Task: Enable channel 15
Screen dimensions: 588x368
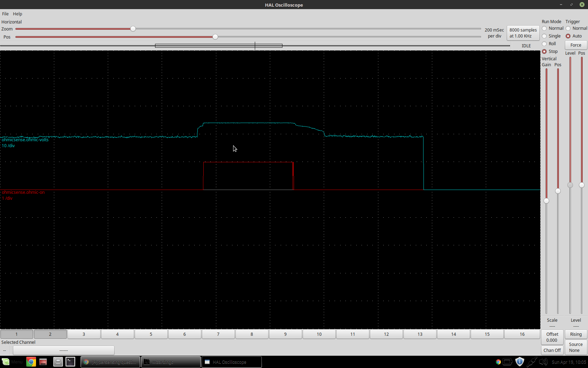Action: pos(487,334)
